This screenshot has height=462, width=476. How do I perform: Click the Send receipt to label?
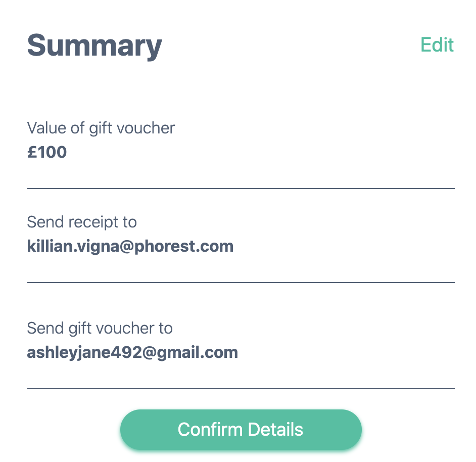(82, 222)
